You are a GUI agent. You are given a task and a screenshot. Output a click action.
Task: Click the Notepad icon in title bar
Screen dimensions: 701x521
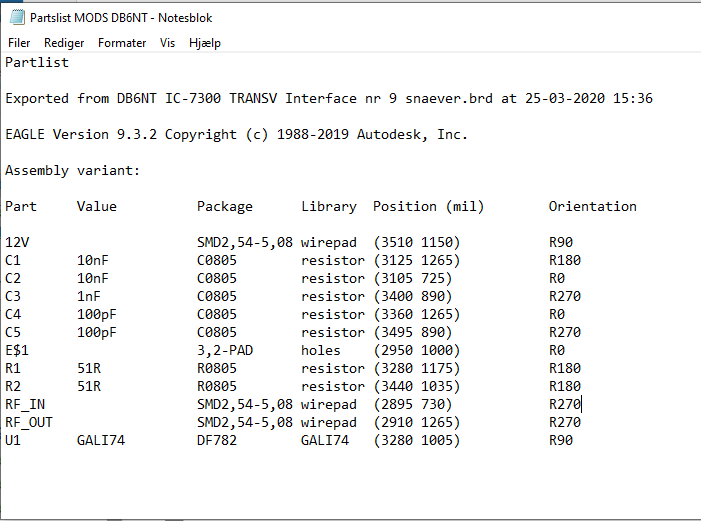pos(17,17)
